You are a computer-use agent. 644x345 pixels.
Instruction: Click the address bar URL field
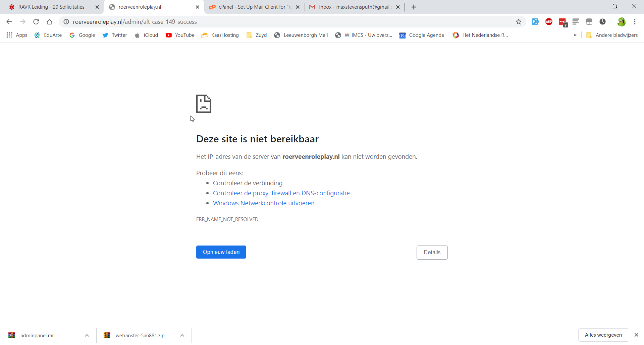coord(268,22)
